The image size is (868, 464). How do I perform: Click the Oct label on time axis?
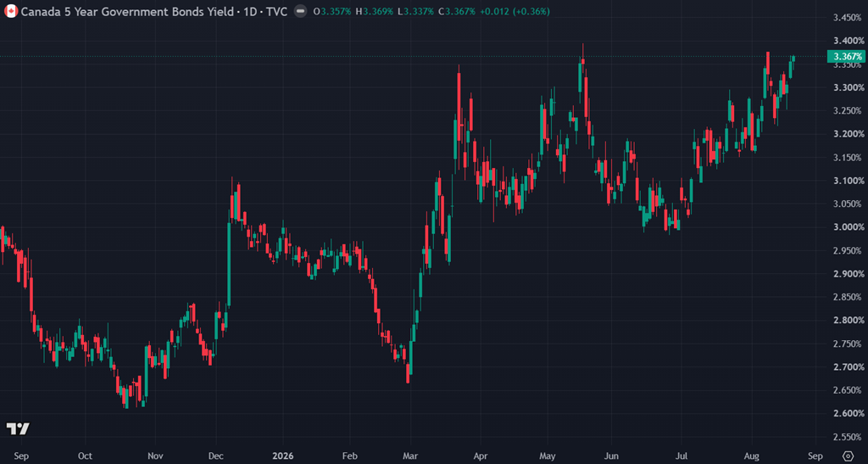click(x=85, y=456)
